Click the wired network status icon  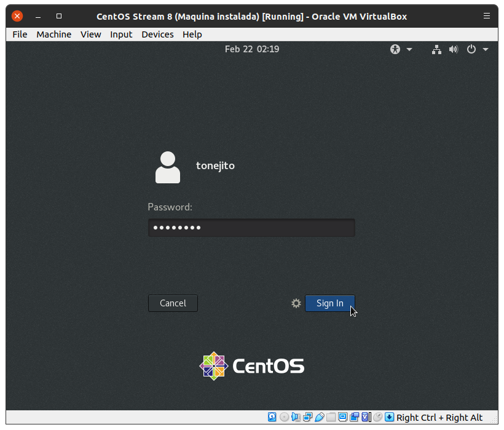tap(436, 49)
